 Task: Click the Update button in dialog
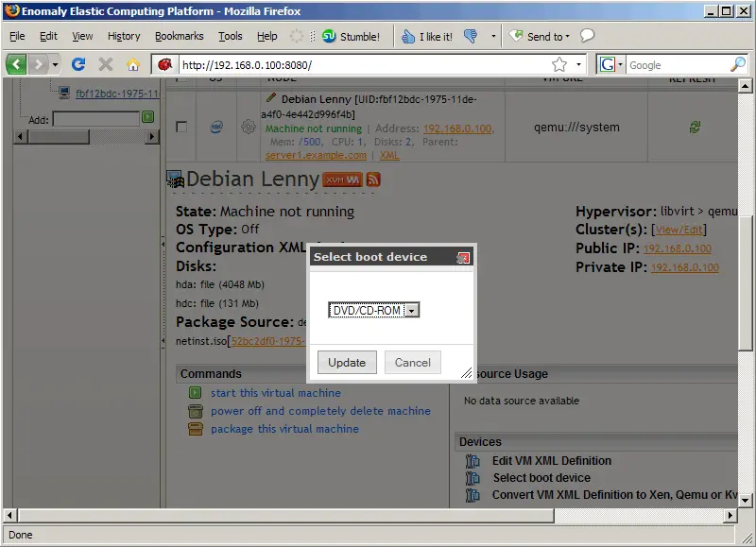[347, 363]
